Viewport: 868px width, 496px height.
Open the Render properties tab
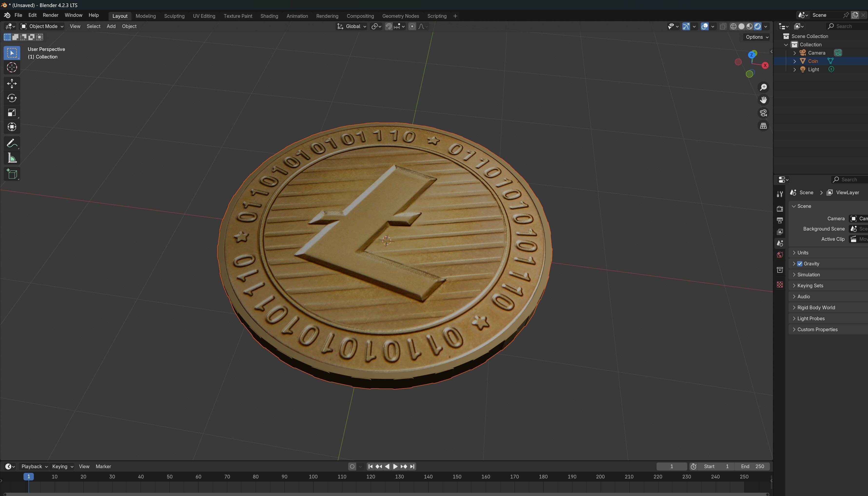click(780, 208)
